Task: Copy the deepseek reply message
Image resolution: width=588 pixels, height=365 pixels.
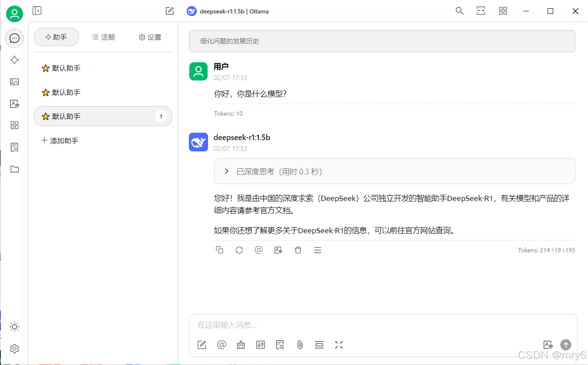Action: pos(220,250)
